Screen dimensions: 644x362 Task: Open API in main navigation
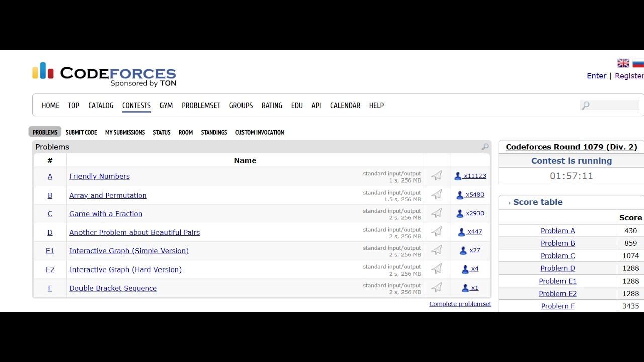316,105
